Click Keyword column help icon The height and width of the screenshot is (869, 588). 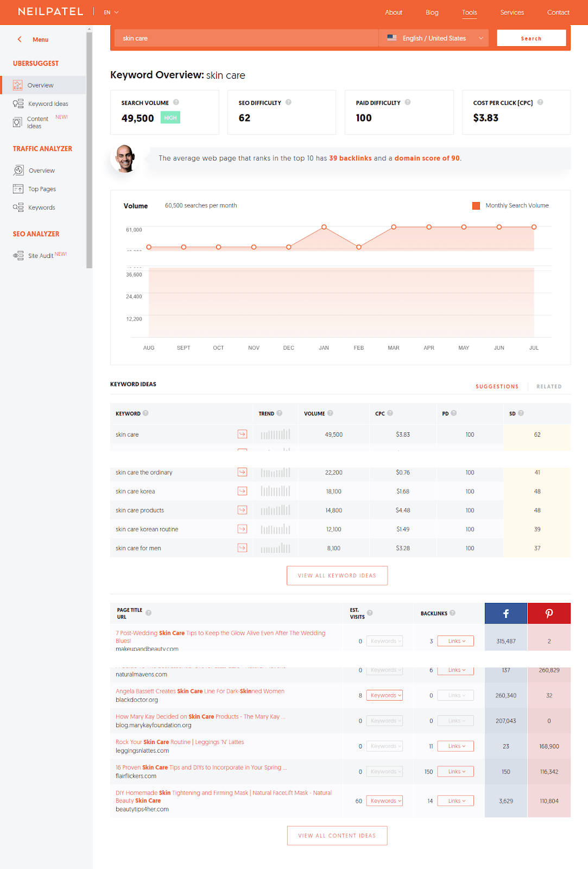pos(146,413)
